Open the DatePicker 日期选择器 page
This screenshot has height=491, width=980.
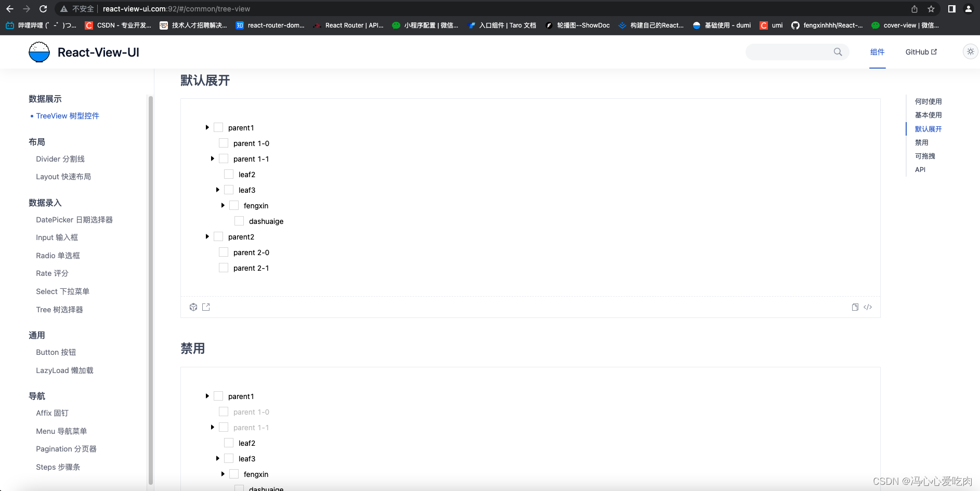pos(74,220)
